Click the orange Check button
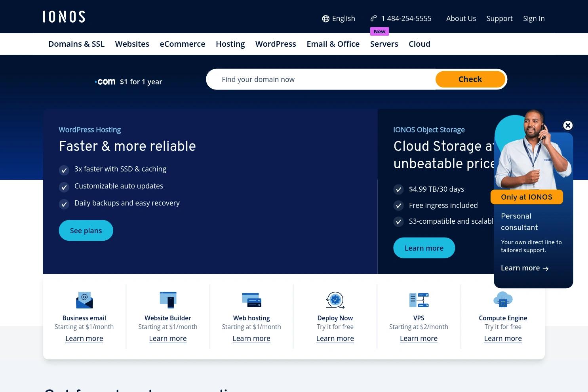The width and height of the screenshot is (588, 392). tap(470, 79)
